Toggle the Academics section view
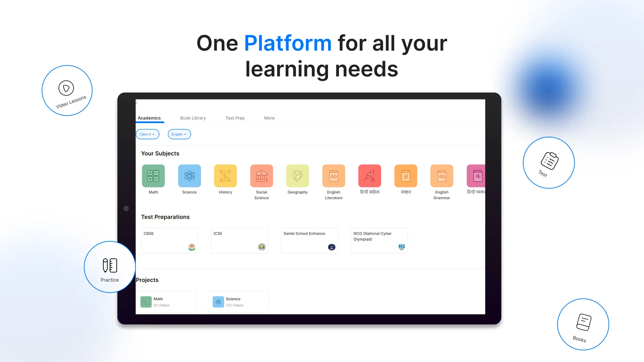The image size is (644, 362). 149,118
